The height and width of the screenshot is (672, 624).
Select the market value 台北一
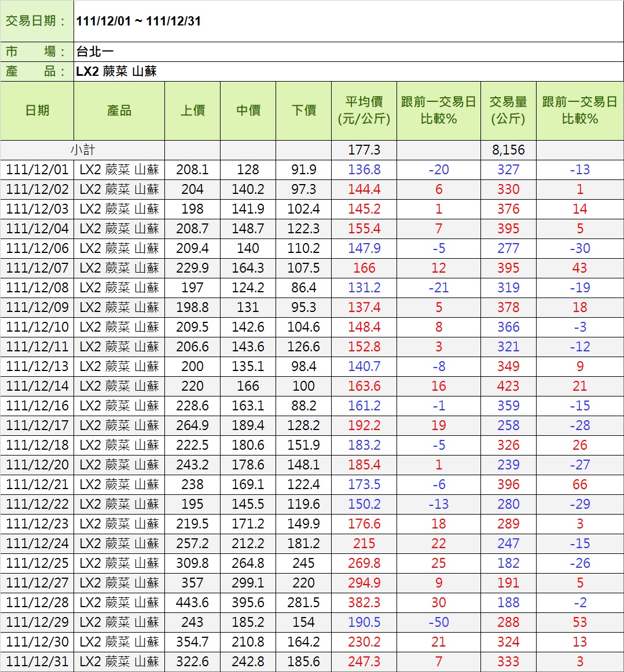coord(95,52)
